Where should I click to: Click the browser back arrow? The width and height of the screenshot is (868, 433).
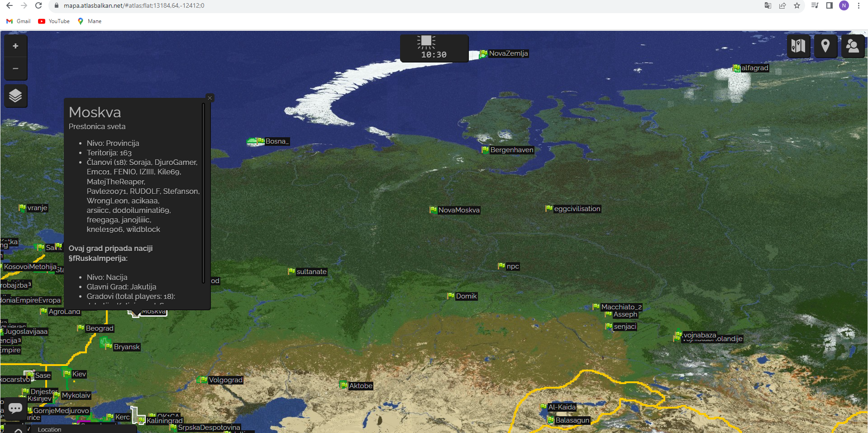pos(10,5)
